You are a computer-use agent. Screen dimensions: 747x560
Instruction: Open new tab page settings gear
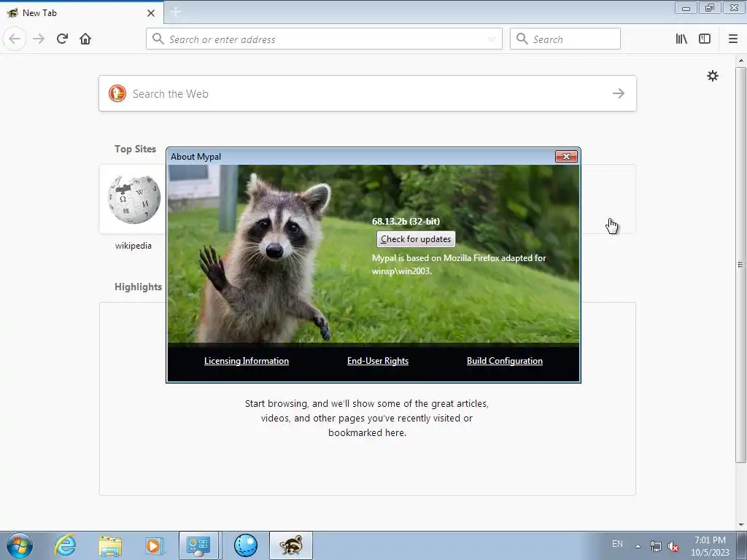pyautogui.click(x=712, y=76)
